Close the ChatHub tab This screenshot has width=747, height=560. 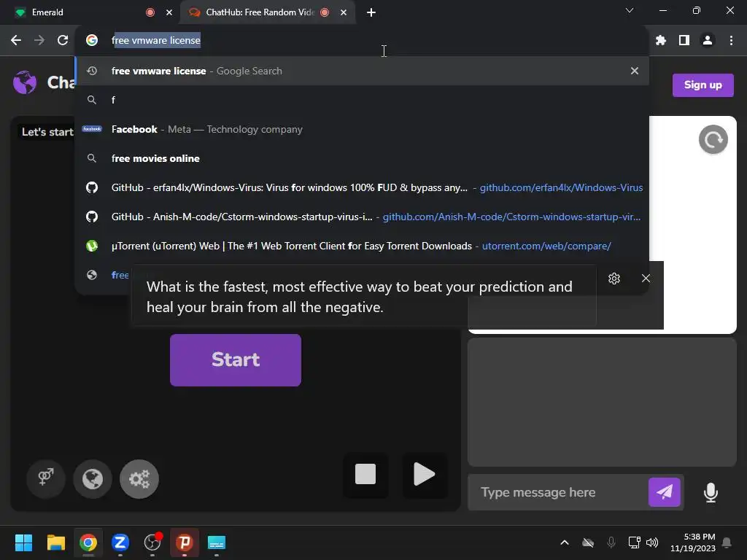344,12
